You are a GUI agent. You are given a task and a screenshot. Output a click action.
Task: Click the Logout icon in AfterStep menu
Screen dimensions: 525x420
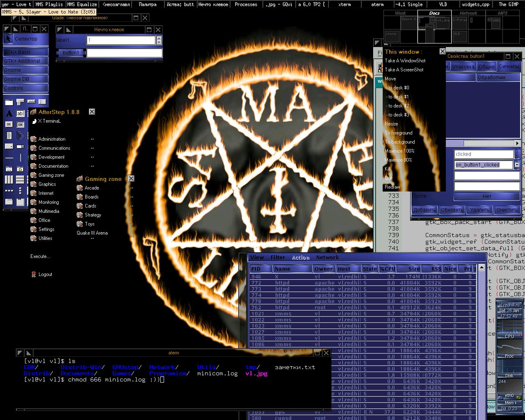(34, 274)
